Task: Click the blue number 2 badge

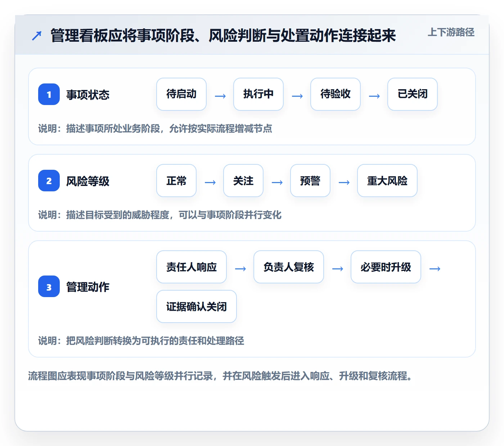Action: pos(49,181)
